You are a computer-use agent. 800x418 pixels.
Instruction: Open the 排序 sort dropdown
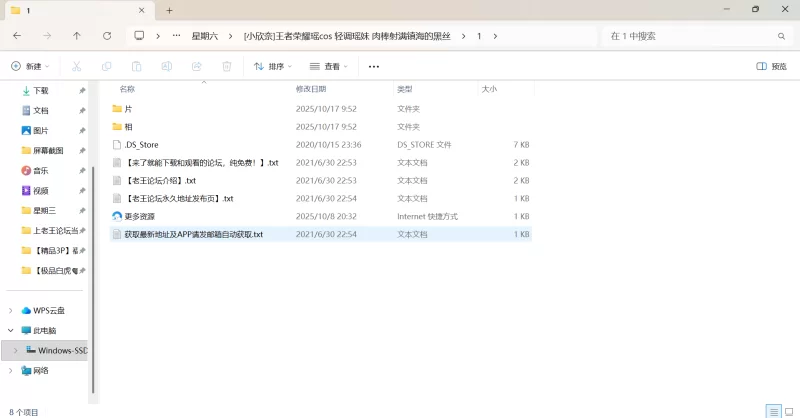(273, 67)
